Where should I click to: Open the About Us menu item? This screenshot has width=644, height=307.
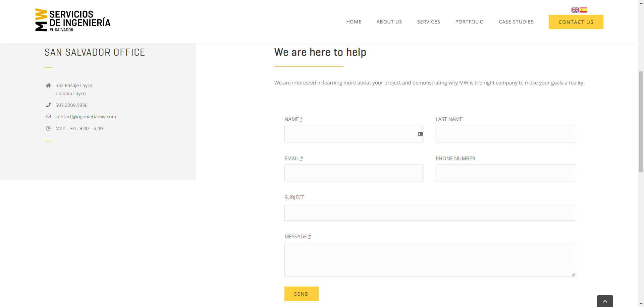pos(389,22)
